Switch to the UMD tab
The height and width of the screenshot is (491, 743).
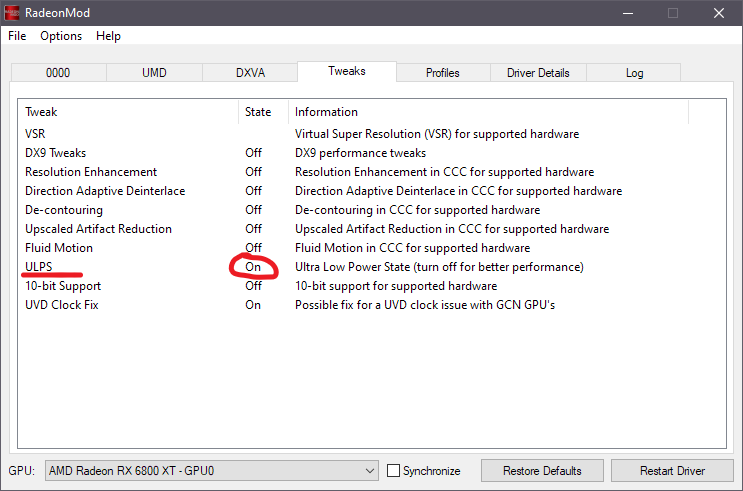[154, 73]
